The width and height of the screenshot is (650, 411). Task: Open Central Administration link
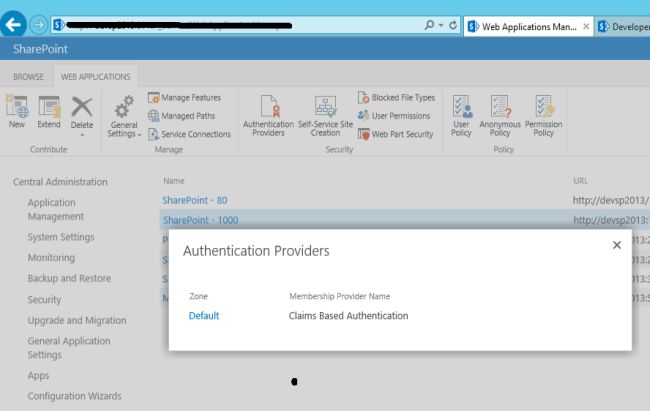[60, 182]
